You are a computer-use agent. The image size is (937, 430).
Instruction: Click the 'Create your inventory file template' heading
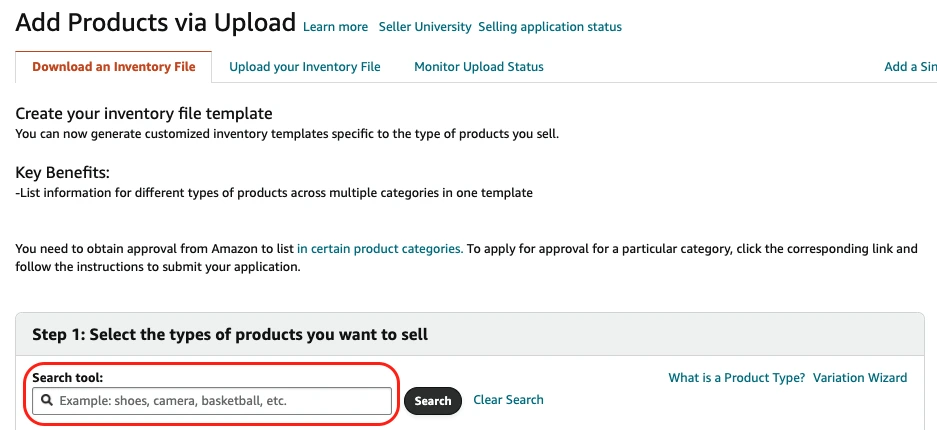point(143,114)
